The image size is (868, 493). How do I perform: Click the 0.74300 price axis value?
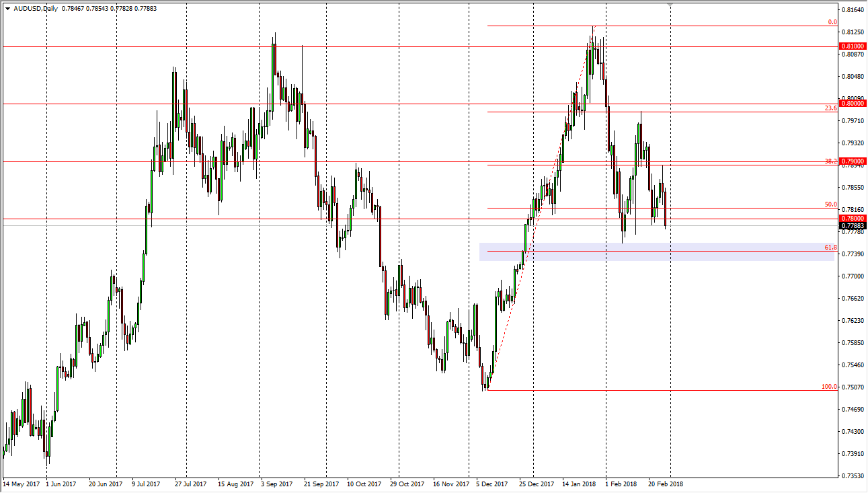coord(853,432)
